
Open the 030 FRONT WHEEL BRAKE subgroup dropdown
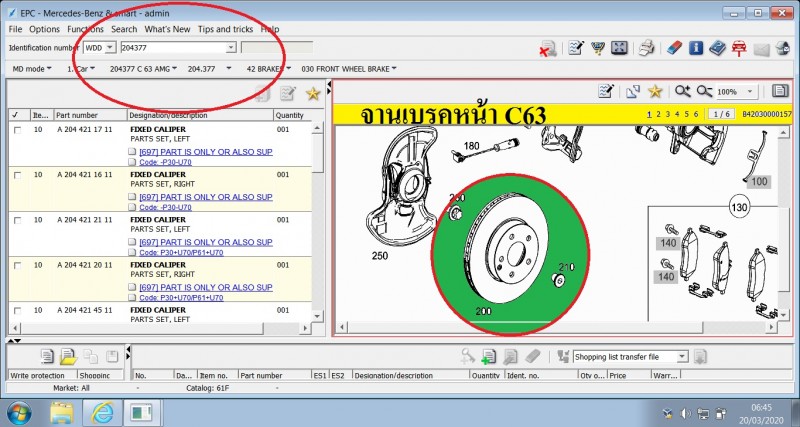pyautogui.click(x=349, y=69)
